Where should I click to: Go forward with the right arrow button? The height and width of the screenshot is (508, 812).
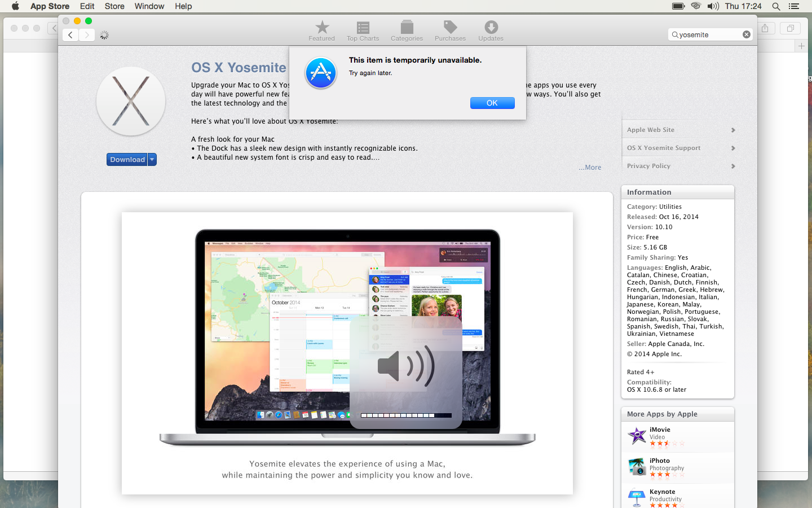(86, 35)
